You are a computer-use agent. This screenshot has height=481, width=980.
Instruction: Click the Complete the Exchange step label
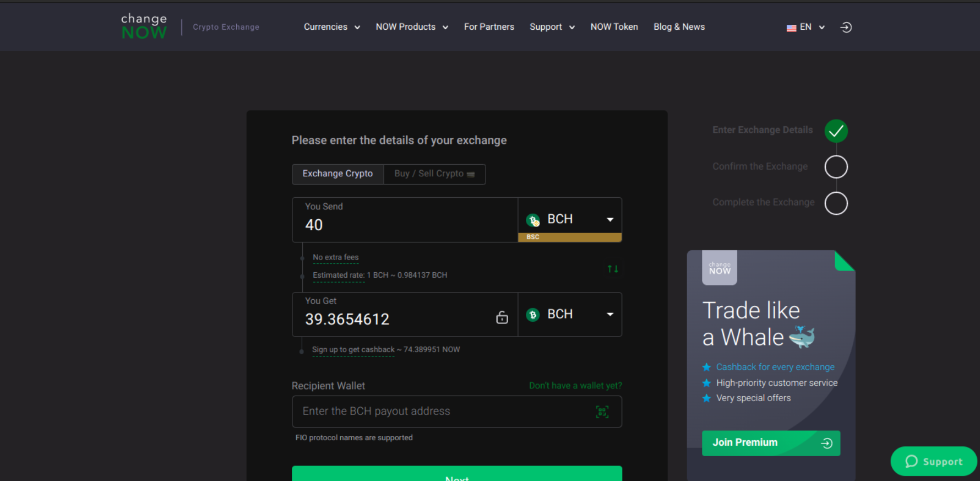point(764,202)
